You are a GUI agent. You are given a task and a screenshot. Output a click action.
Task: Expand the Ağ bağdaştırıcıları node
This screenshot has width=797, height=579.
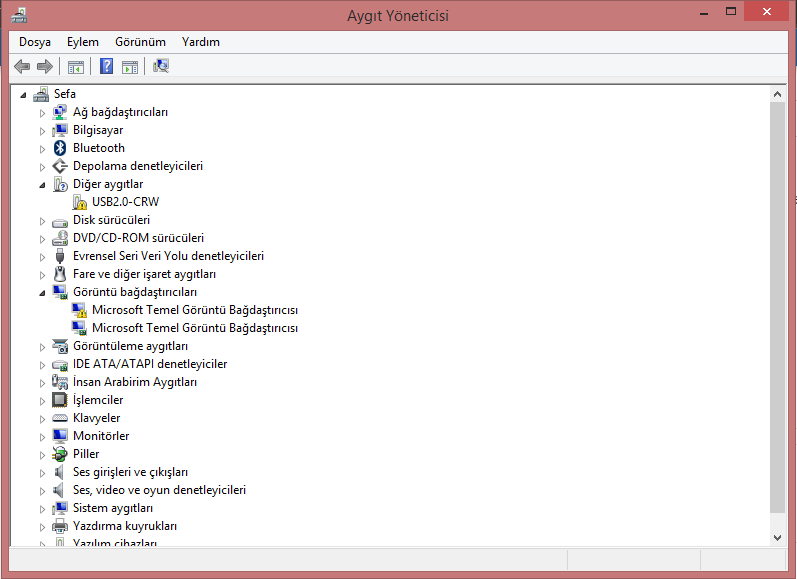pos(42,113)
